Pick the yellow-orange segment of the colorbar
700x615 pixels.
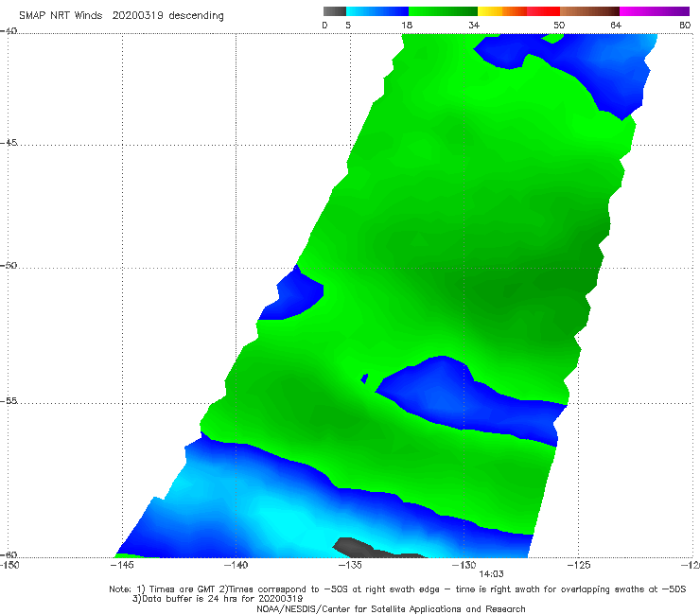502,11
